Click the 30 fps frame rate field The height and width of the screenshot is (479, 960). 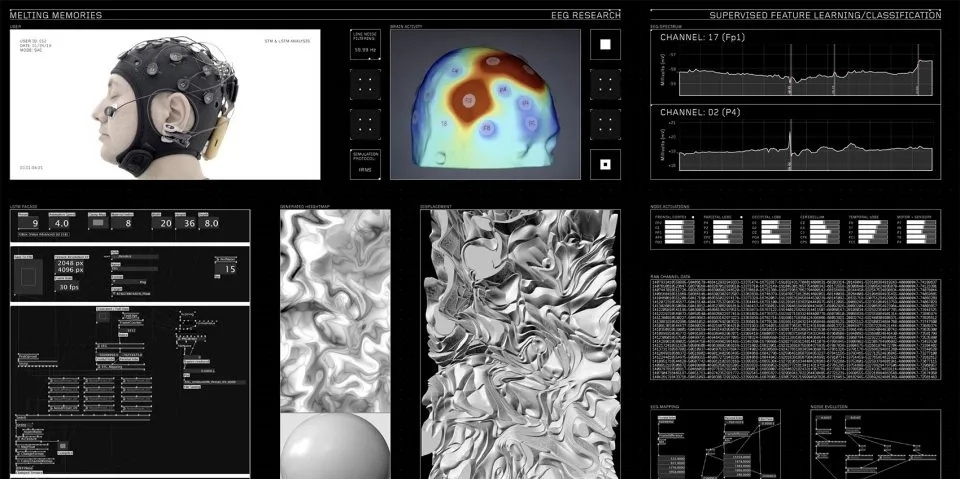[69, 287]
